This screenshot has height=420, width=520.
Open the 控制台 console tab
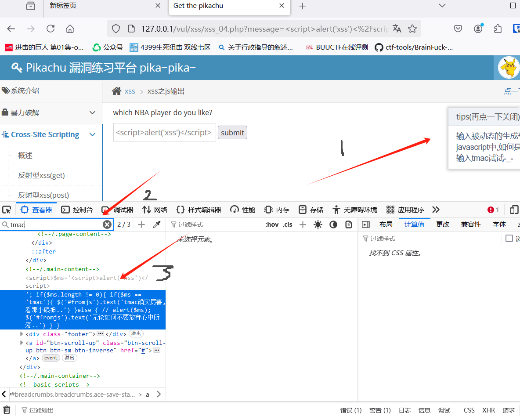[77, 210]
